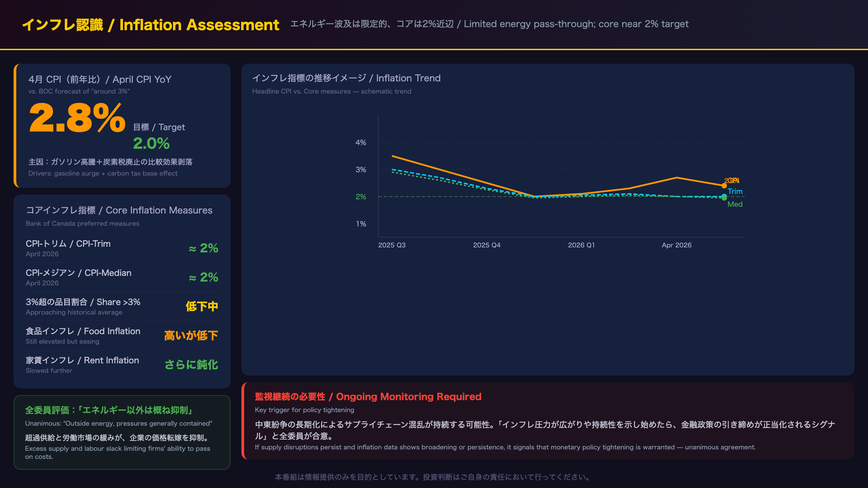The height and width of the screenshot is (488, 868).
Task: Click the Core Inflation Measures heading
Action: tap(119, 210)
